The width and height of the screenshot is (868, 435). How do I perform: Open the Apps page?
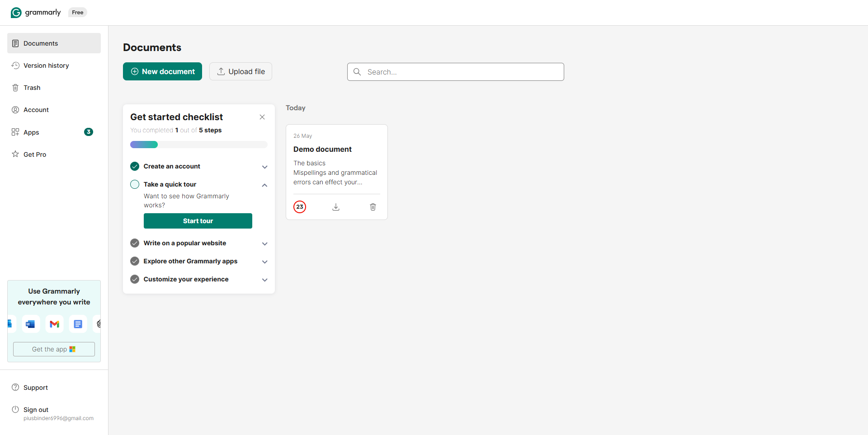click(54, 132)
